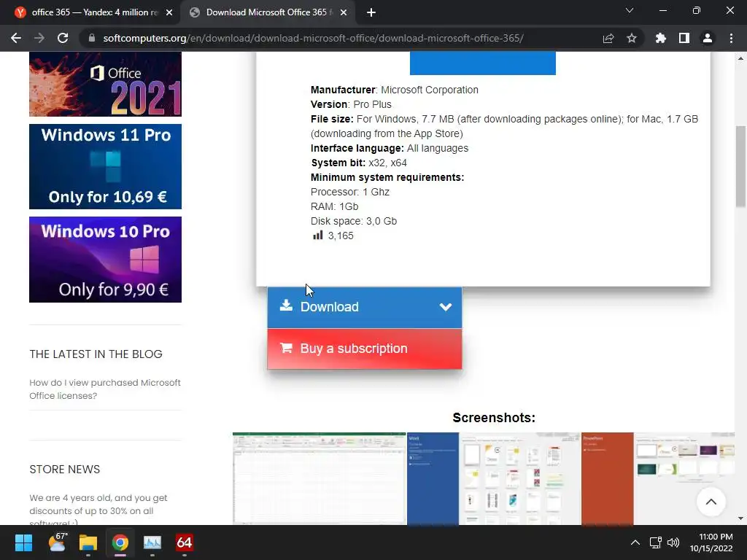Click the download tray icon
The height and width of the screenshot is (560, 747).
(286, 306)
